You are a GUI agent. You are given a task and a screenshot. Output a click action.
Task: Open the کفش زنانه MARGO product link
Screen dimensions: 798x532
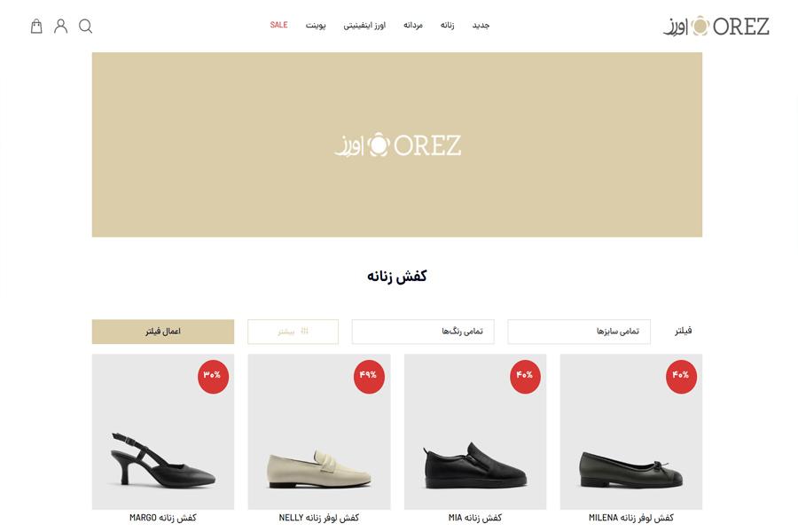tap(163, 518)
